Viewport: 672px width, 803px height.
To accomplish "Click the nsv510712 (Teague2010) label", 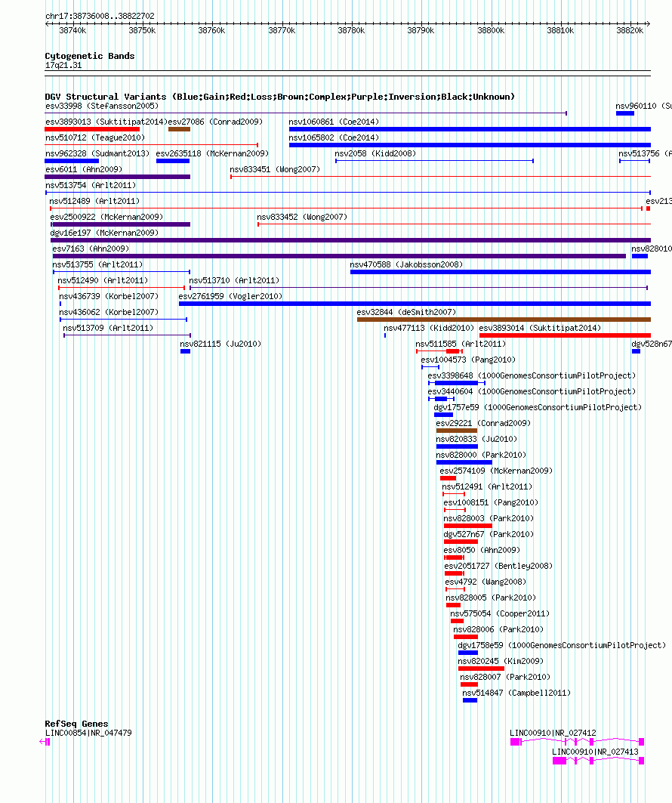I will tap(95, 137).
